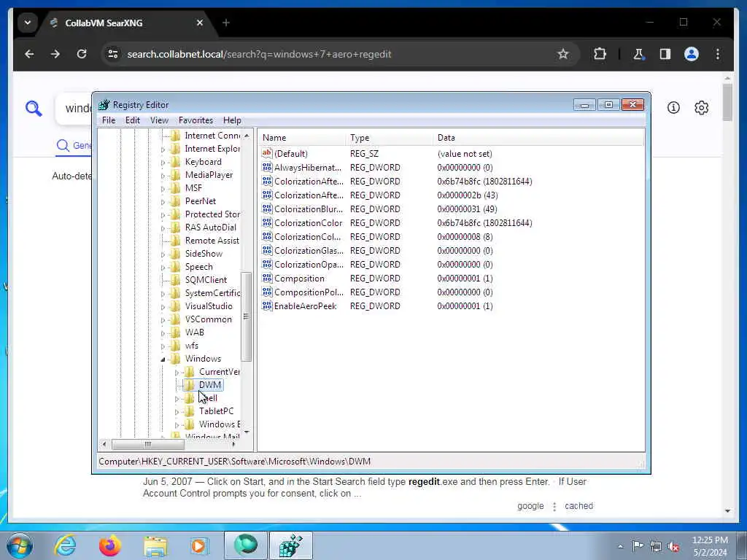Expand the TabletPC subkey
Screen dimensions: 747x560
click(x=177, y=411)
